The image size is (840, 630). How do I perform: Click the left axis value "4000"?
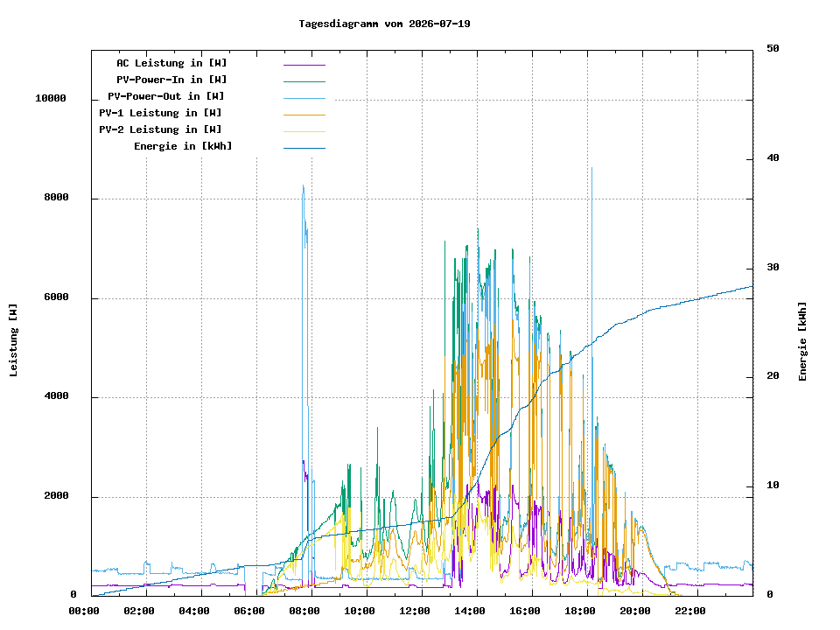[56, 396]
